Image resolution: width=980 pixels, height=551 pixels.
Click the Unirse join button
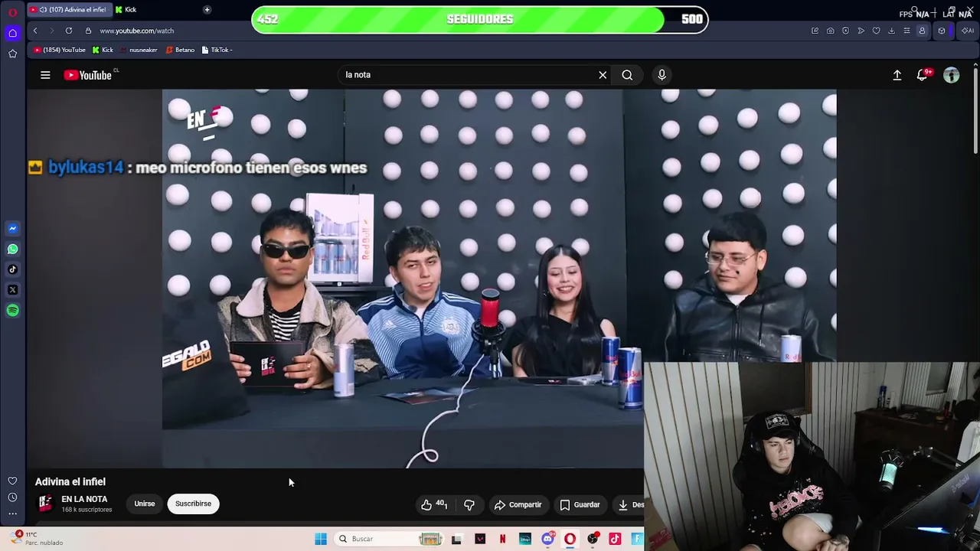coord(145,504)
